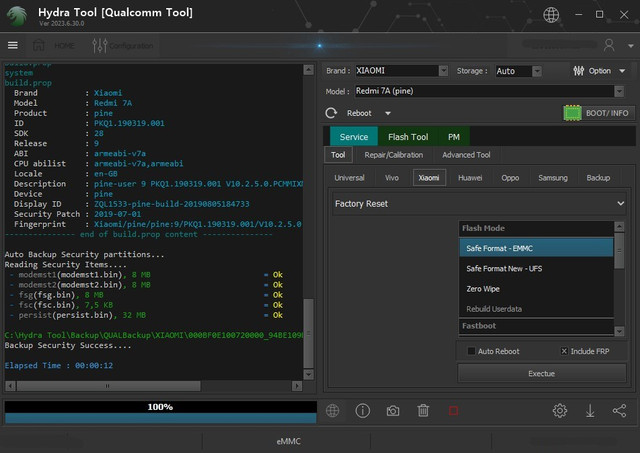Click the Hydra Tool dragon logo
The height and width of the screenshot is (453, 640).
click(17, 16)
